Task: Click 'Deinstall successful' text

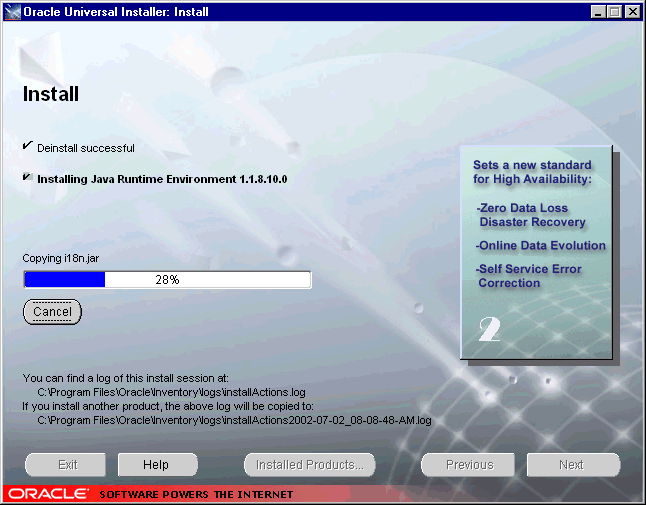Action: click(x=86, y=148)
